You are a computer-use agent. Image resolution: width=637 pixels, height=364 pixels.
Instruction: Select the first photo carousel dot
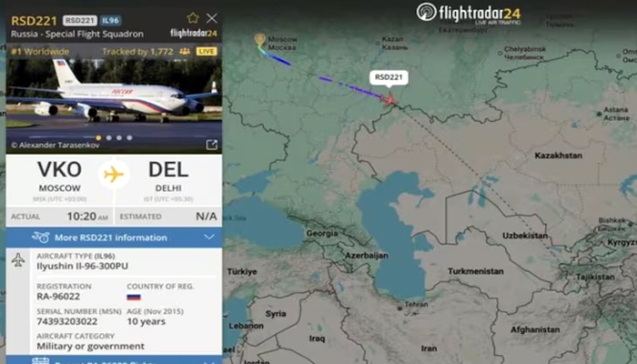[x=98, y=137]
